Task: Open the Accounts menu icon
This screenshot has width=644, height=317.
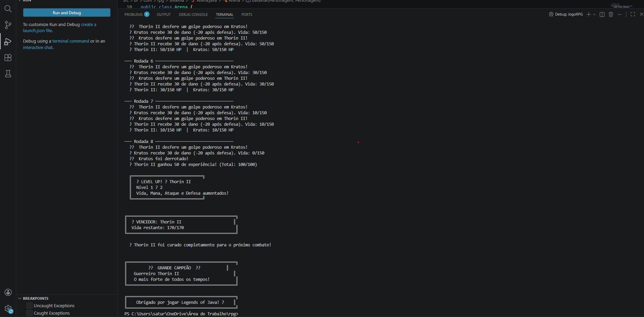Action: click(8, 292)
